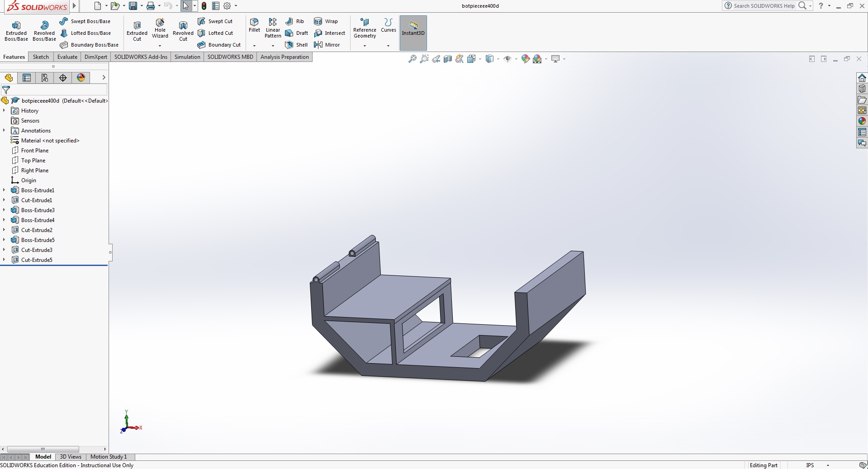Viewport: 868px width, 469px height.
Task: Select the Shell feature
Action: tap(296, 45)
